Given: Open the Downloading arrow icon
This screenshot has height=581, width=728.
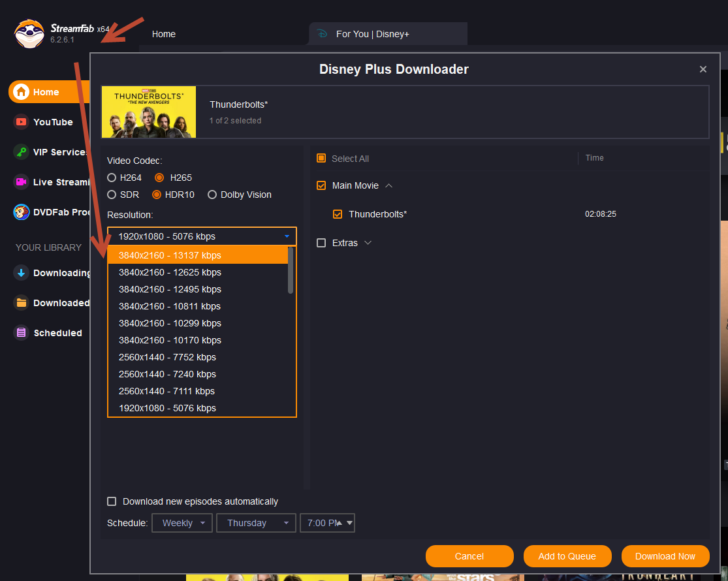Looking at the screenshot, I should [22, 273].
